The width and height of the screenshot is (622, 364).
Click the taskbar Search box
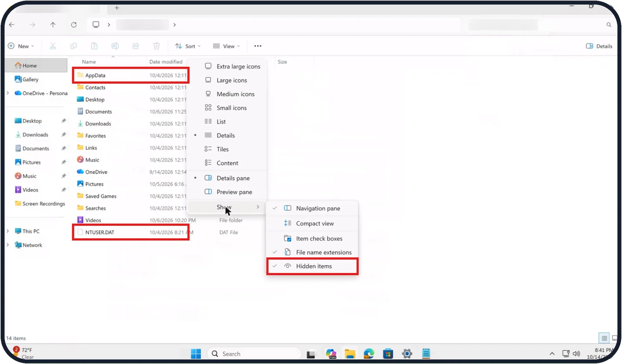[x=254, y=354]
